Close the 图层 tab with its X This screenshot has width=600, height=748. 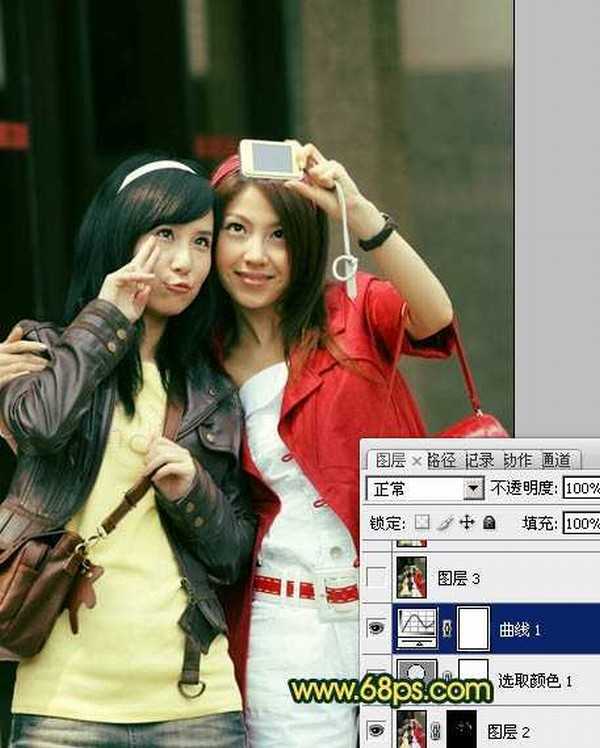click(x=416, y=461)
